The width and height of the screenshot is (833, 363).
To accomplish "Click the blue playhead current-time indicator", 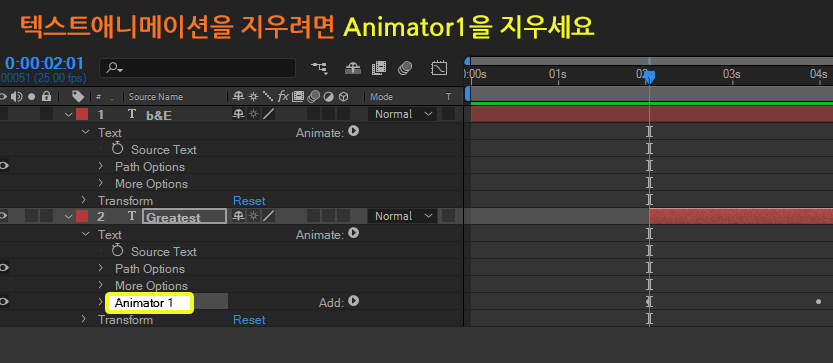I will click(650, 78).
